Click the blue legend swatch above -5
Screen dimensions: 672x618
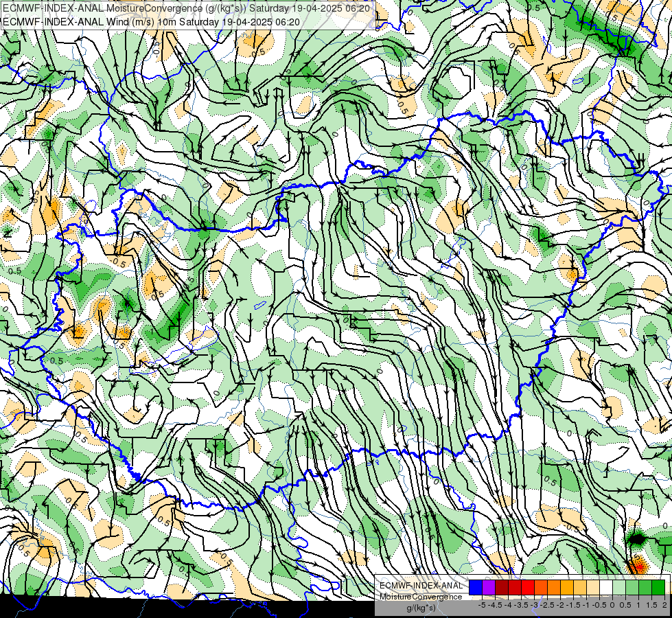pyautogui.click(x=476, y=588)
